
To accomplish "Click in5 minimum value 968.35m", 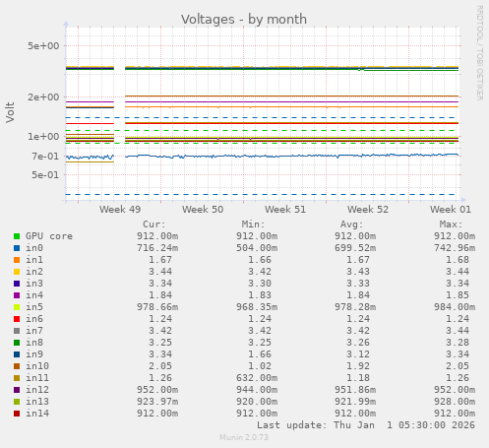I will pos(257,307).
